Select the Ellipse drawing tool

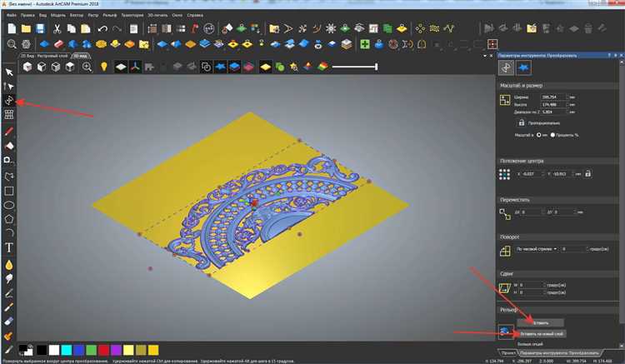click(x=9, y=205)
